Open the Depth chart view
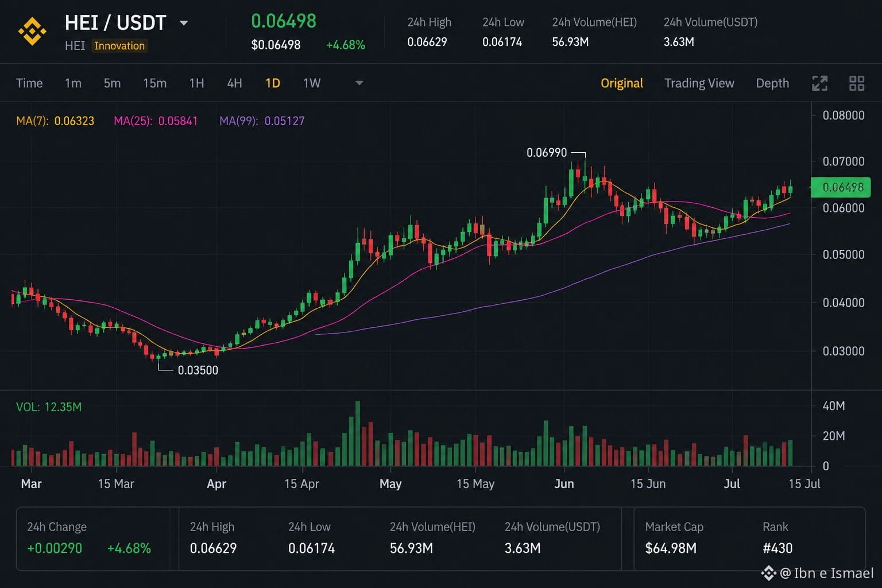 click(772, 83)
